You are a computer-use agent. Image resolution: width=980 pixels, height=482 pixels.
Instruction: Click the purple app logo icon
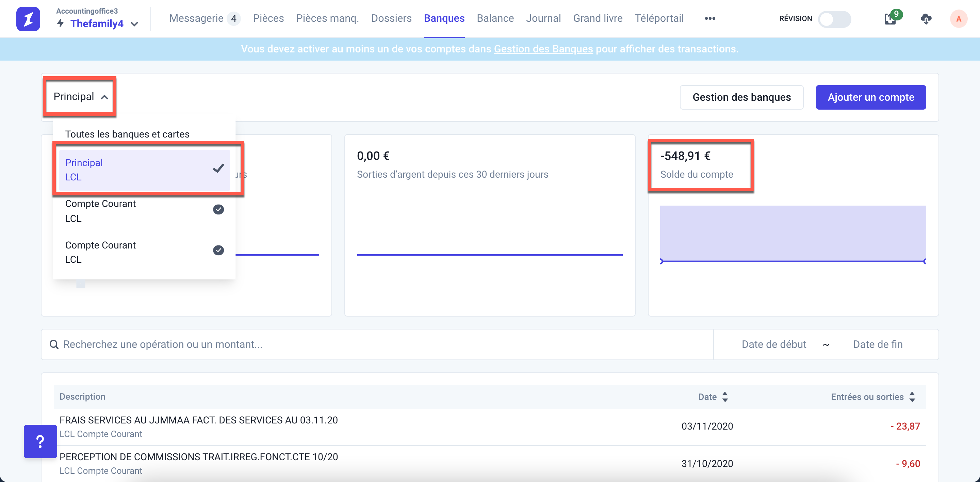click(x=28, y=19)
